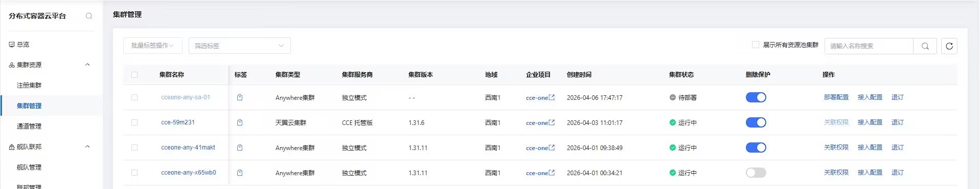Open tag icon for cce-59m231
Image resolution: width=980 pixels, height=189 pixels.
240,122
